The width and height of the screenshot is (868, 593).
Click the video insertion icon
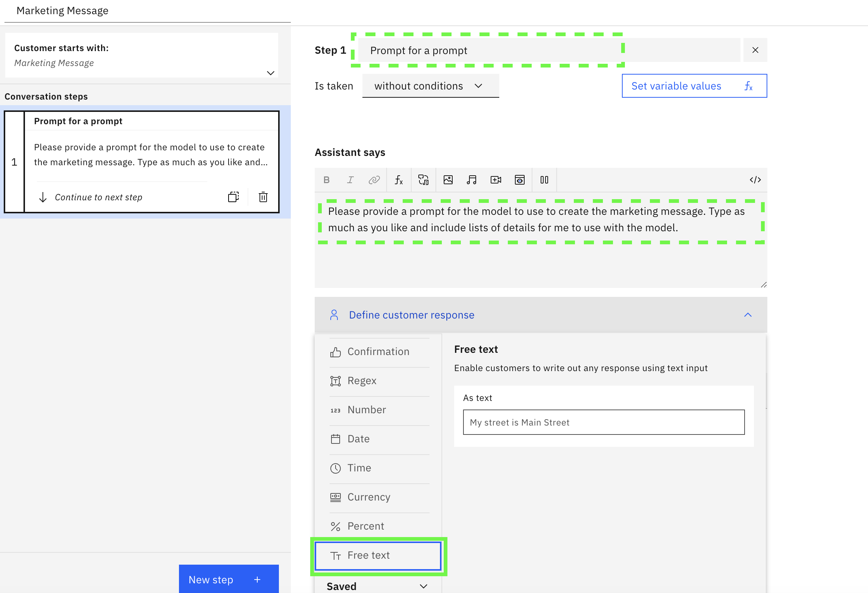[x=496, y=181]
